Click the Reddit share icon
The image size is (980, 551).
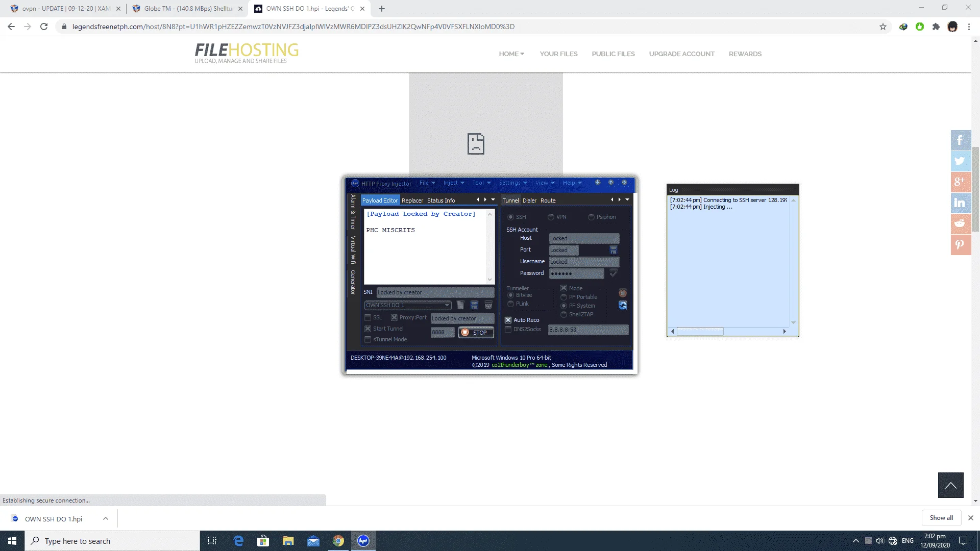click(961, 224)
